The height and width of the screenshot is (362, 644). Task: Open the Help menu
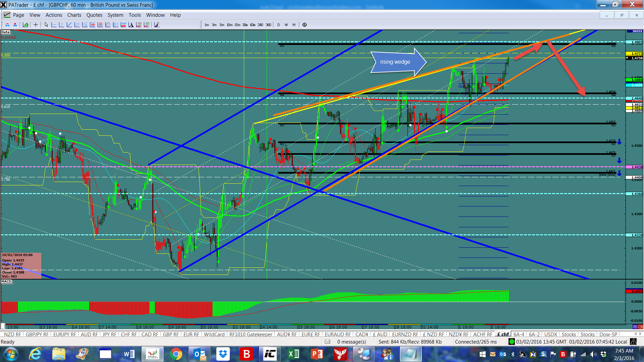click(x=175, y=15)
